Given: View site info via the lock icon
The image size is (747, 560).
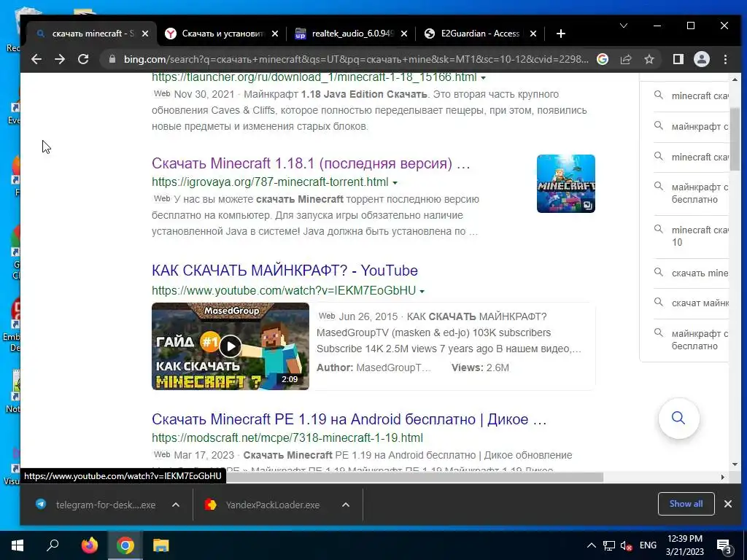Looking at the screenshot, I should coord(112,59).
